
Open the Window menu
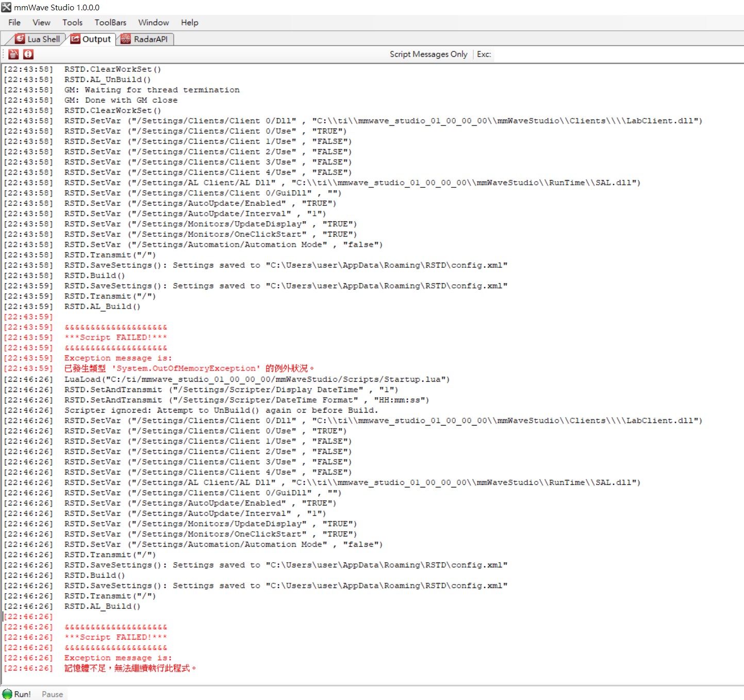click(153, 23)
